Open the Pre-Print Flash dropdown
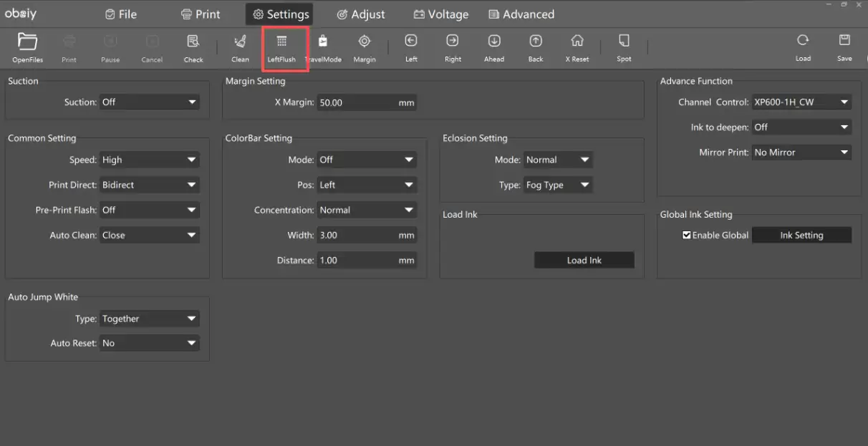 [x=150, y=210]
